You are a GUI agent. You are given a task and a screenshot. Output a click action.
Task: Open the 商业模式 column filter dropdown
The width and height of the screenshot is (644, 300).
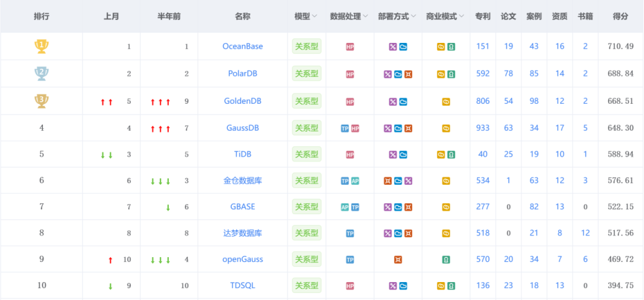pyautogui.click(x=461, y=17)
